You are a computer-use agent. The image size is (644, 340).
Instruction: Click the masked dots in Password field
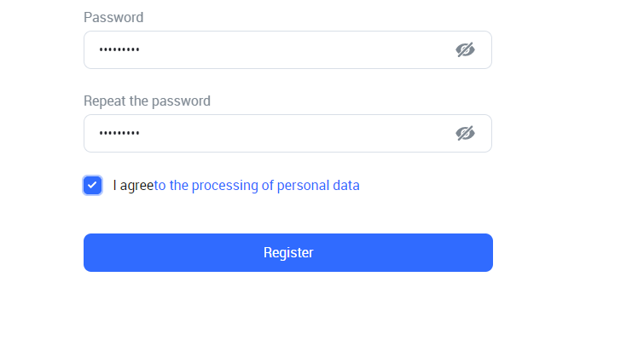tap(119, 49)
